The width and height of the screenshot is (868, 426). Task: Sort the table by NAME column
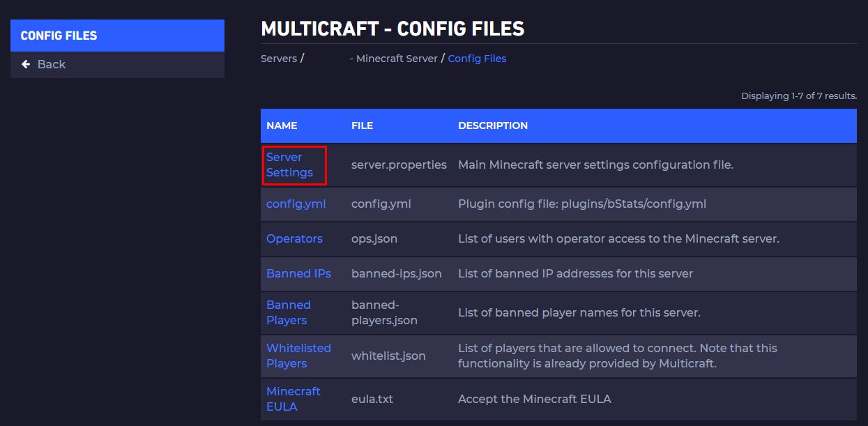[282, 125]
